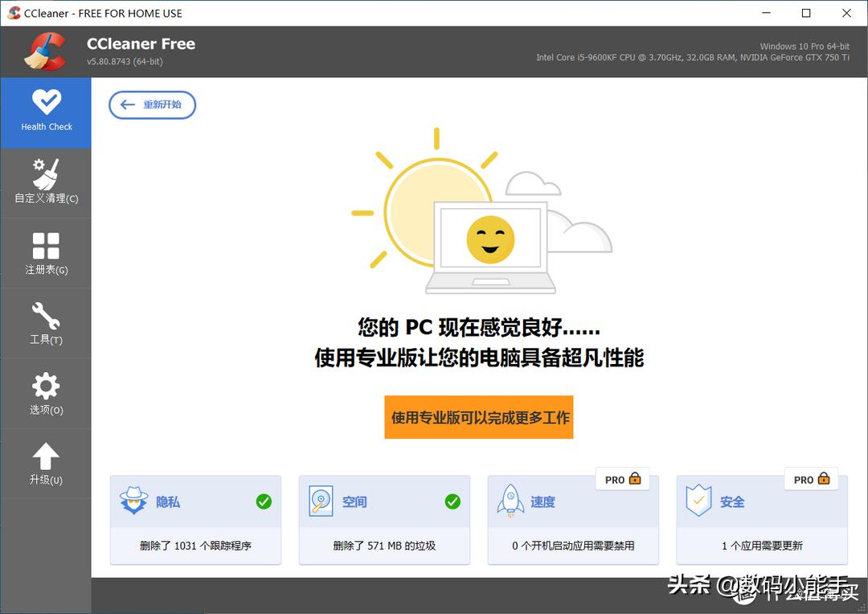Image resolution: width=868 pixels, height=614 pixels.
Task: Open 注册表 via the grid icon
Action: pyautogui.click(x=46, y=244)
